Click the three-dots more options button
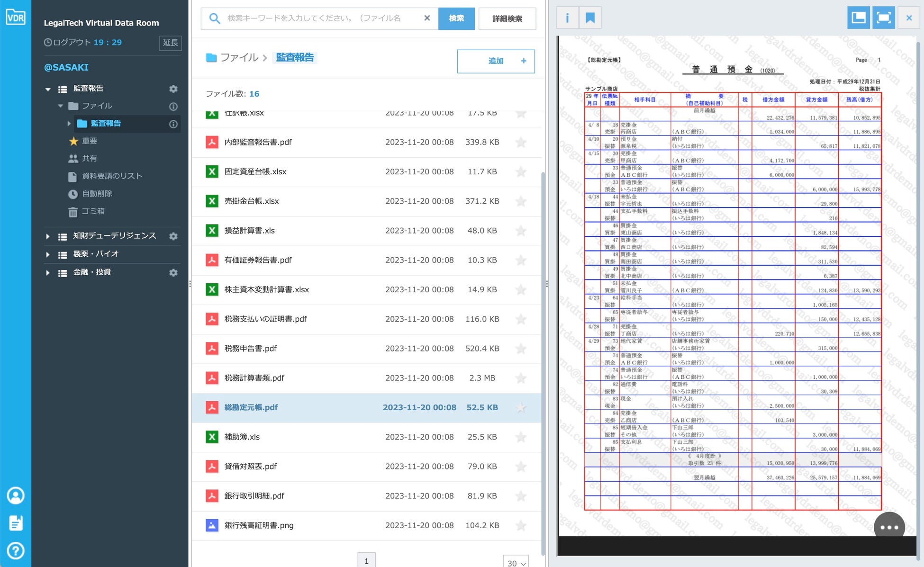 tap(889, 527)
